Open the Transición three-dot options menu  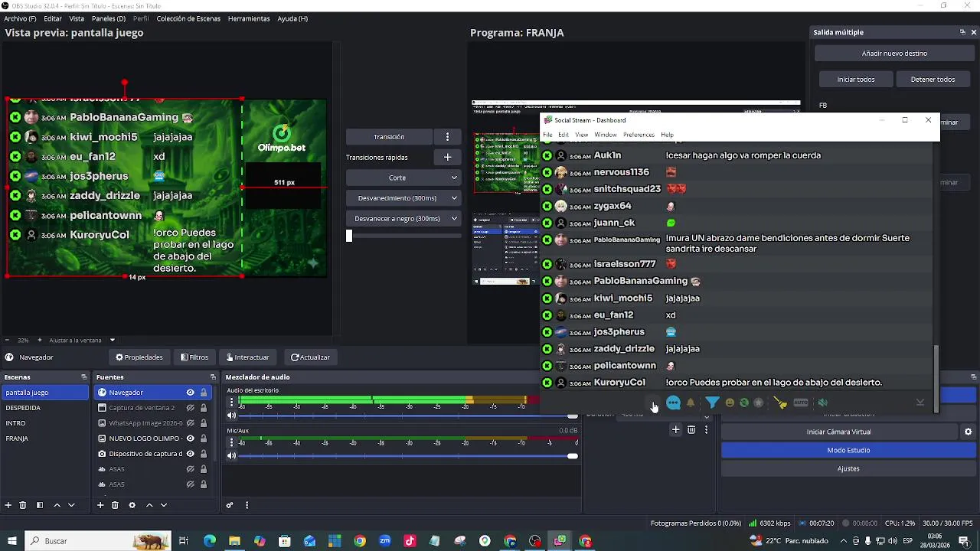(x=447, y=137)
